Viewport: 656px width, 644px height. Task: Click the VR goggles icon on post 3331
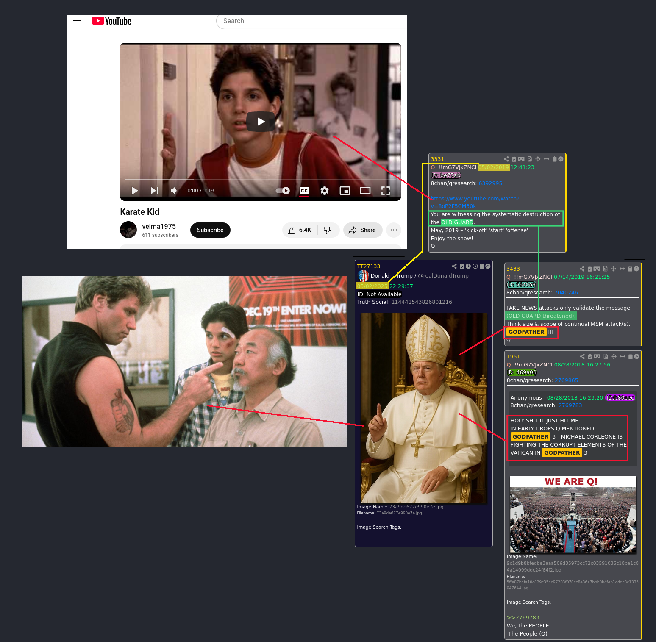click(521, 159)
